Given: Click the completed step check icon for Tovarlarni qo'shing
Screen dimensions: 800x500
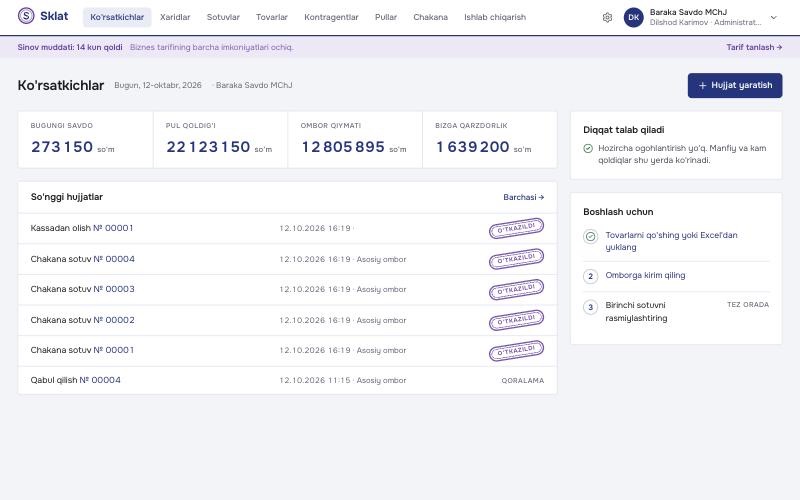Looking at the screenshot, I should (x=590, y=236).
